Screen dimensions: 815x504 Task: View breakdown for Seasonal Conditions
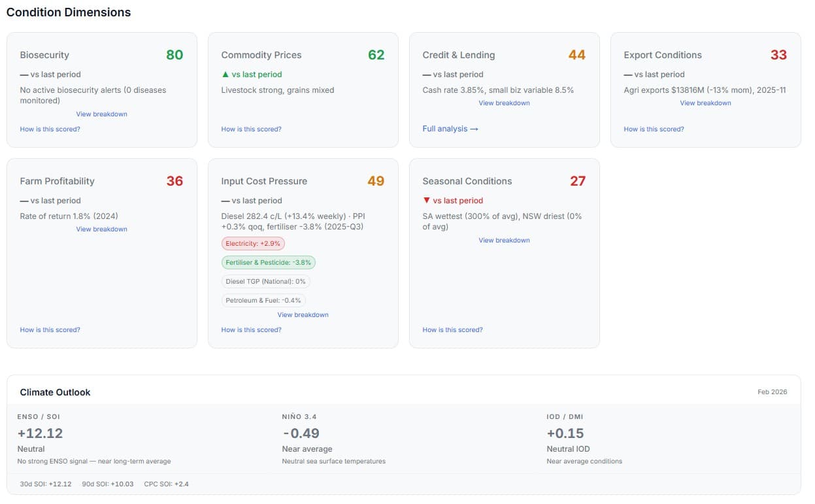(505, 240)
